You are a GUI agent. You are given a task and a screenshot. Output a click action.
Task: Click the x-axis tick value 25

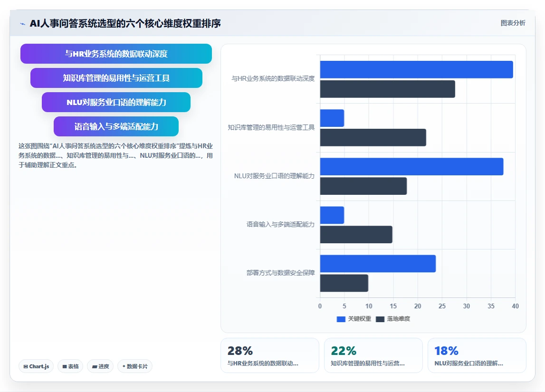442,306
